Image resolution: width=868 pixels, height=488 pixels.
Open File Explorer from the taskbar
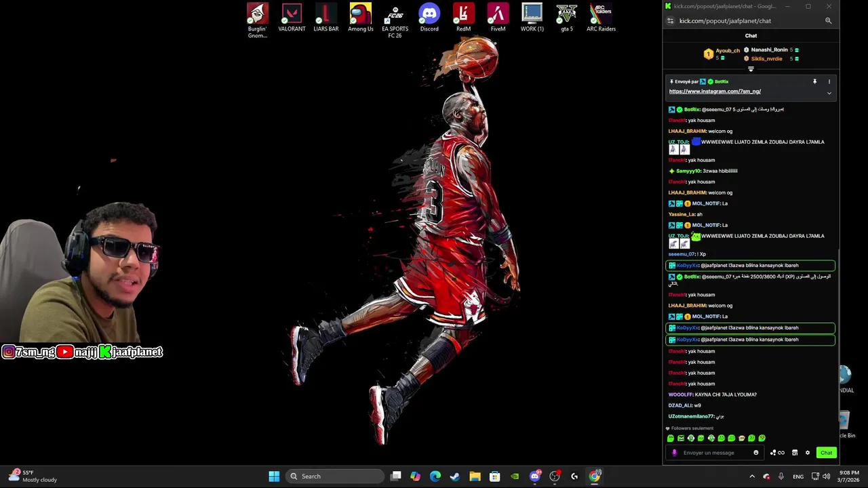pos(475,476)
